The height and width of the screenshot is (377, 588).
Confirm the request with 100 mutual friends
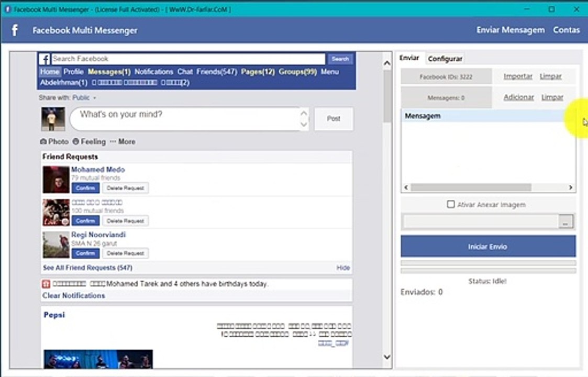[x=85, y=221]
